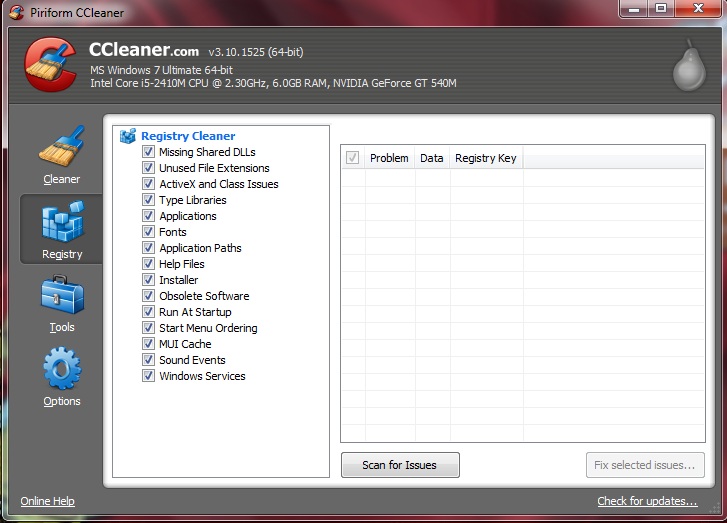Toggle MUI Cache checkbox
This screenshot has width=727, height=523.
point(148,344)
